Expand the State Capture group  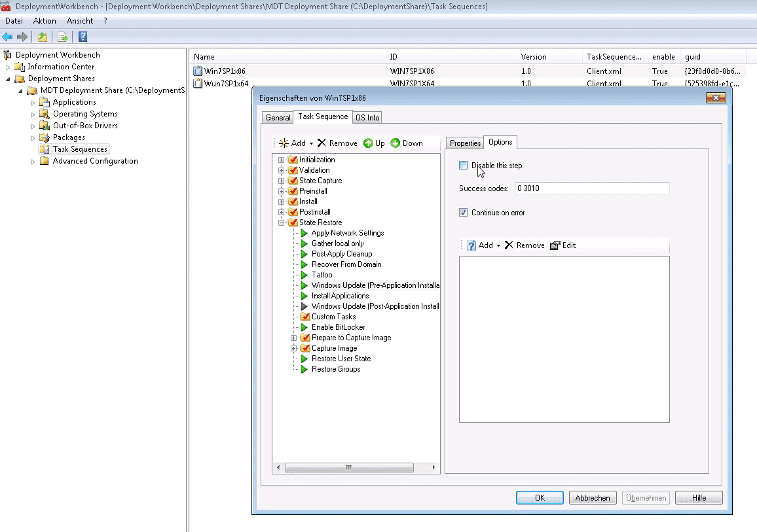click(281, 181)
